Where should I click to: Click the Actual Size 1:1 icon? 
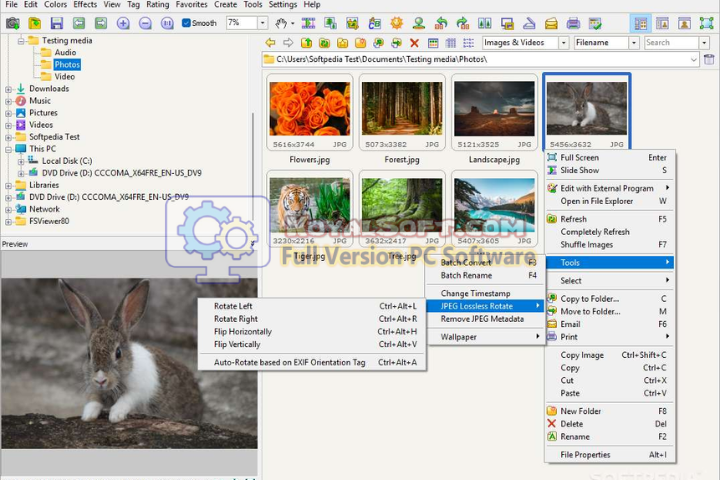(x=167, y=23)
